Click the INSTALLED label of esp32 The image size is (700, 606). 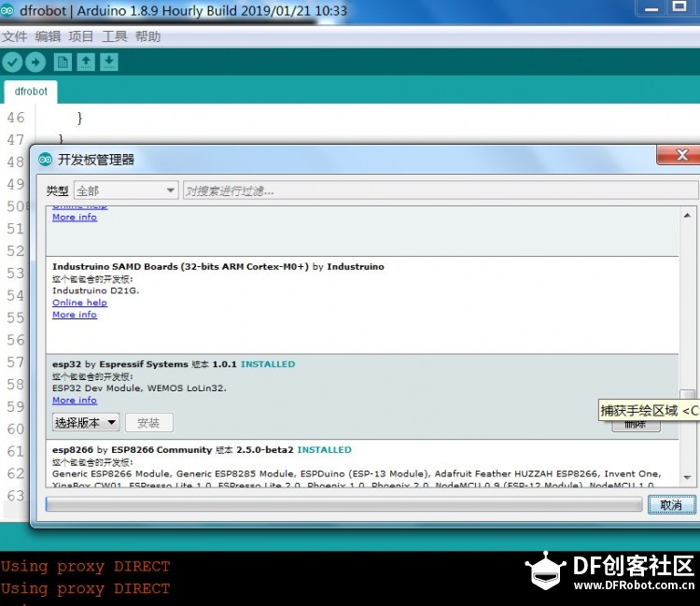268,364
